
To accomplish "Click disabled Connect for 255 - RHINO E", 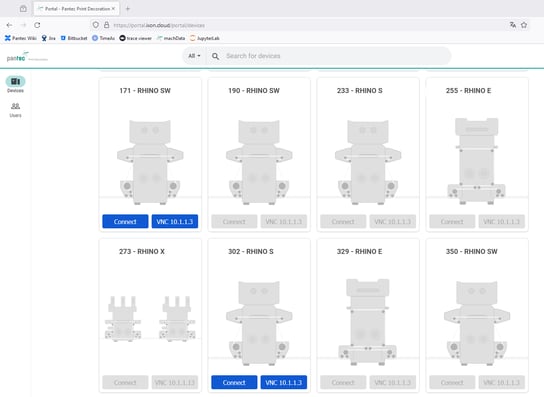I will [452, 221].
